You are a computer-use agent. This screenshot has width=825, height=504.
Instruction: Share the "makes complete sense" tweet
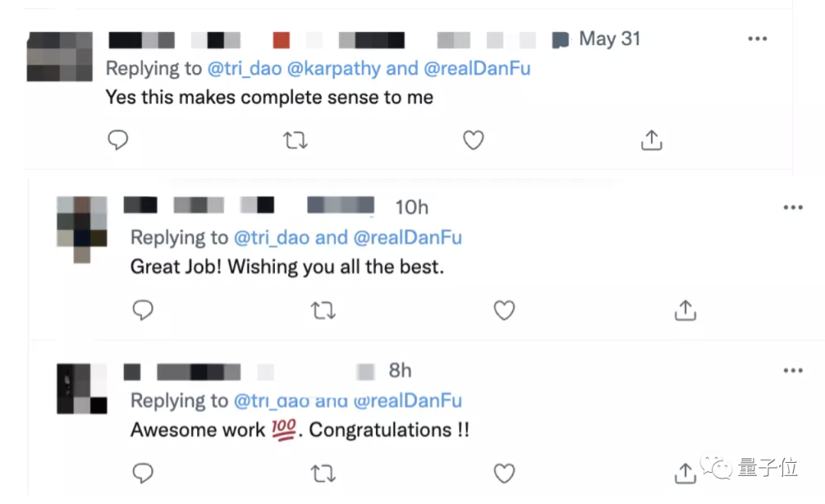tap(651, 140)
